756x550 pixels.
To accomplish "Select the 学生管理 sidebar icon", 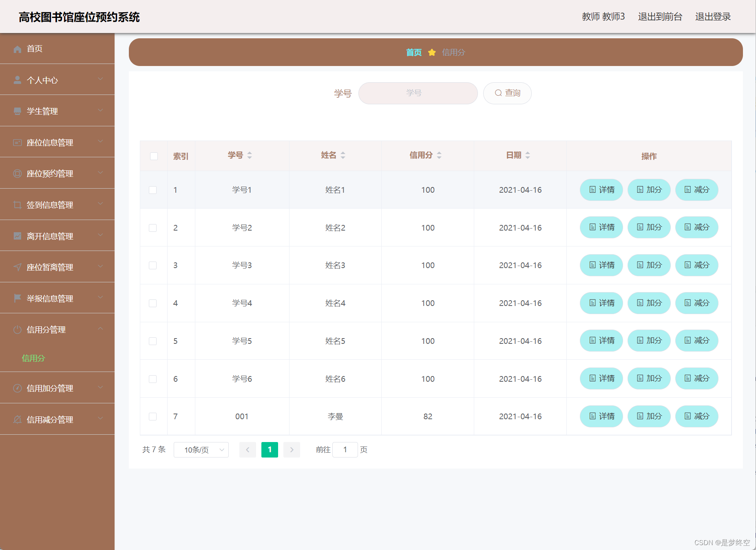I will click(17, 111).
